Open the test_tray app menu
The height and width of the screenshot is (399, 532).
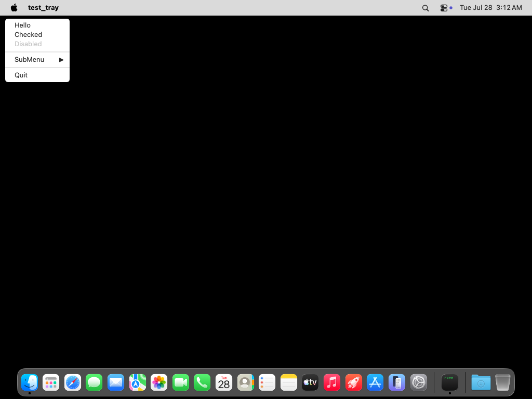pos(44,7)
